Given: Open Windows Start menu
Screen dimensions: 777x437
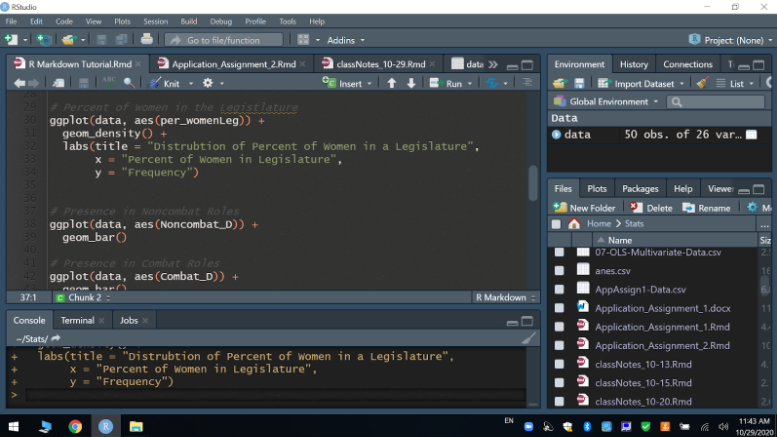Looking at the screenshot, I should (13, 426).
